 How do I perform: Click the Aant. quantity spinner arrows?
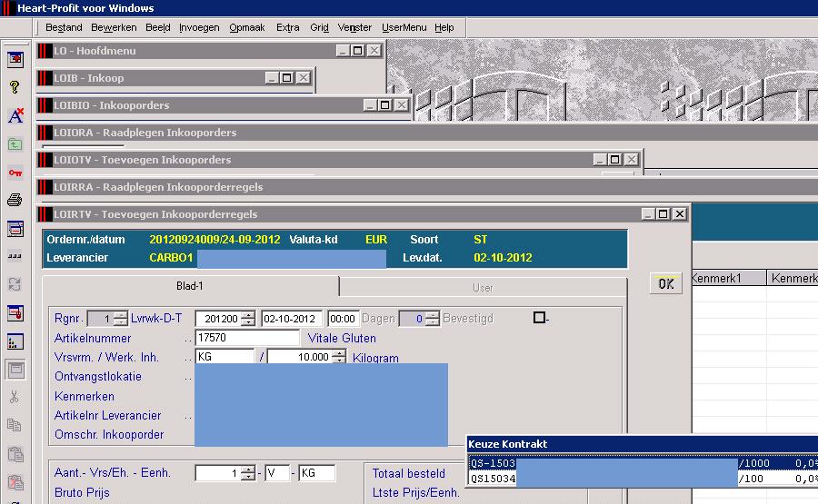point(249,473)
